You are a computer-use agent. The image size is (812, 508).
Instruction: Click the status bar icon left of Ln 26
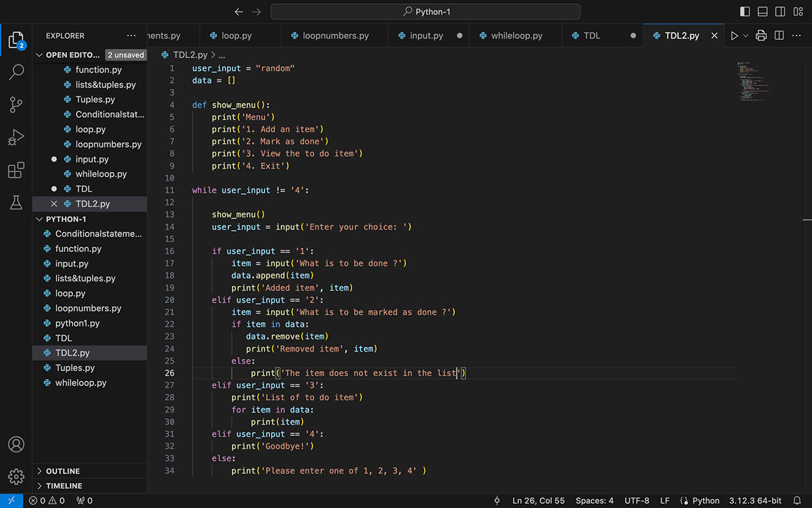click(x=497, y=501)
